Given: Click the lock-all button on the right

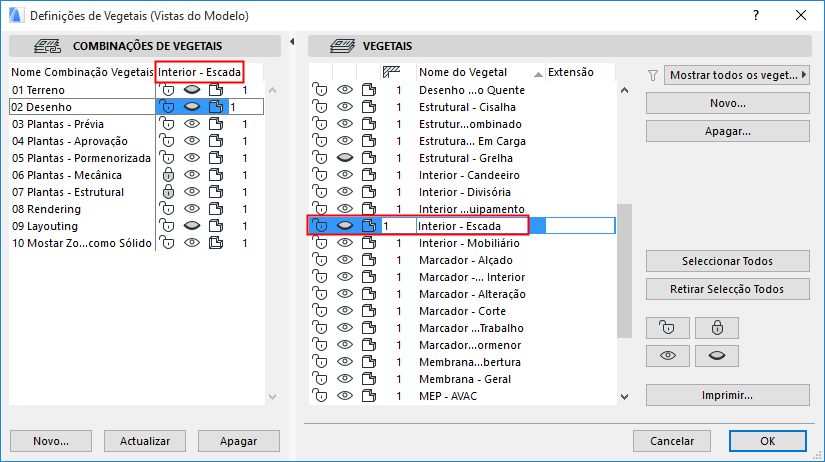Looking at the screenshot, I should [x=716, y=327].
